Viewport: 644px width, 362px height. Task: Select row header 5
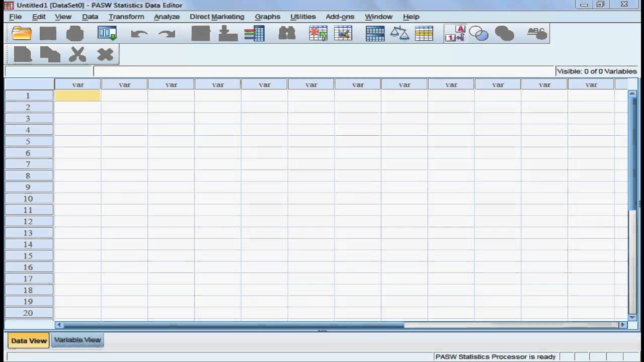[29, 141]
